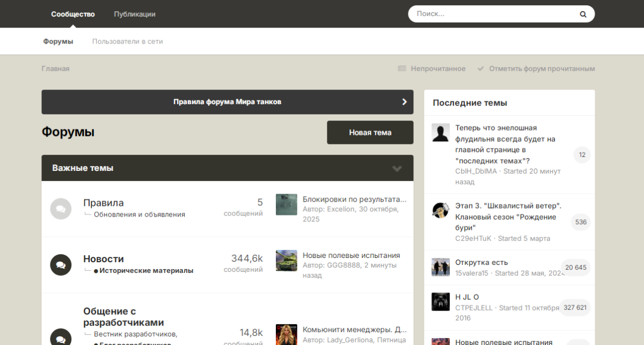The width and height of the screenshot is (644, 345).
Task: Open Excelion author profile link
Action: coord(341,209)
